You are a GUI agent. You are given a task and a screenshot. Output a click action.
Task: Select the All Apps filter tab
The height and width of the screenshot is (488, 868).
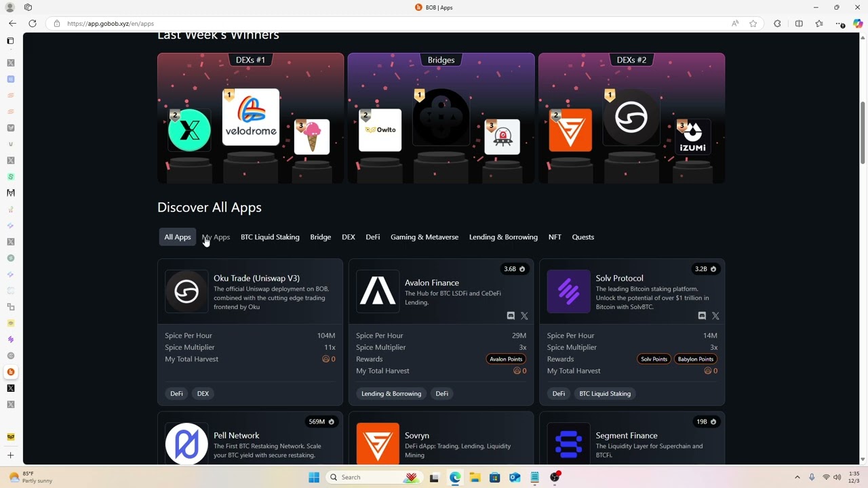click(178, 237)
